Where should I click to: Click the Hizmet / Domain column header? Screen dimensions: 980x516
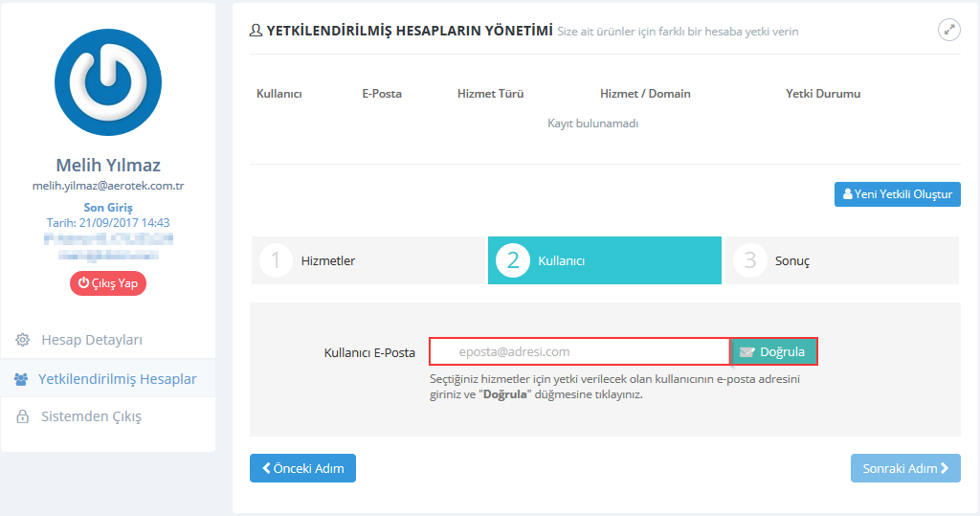pos(645,94)
